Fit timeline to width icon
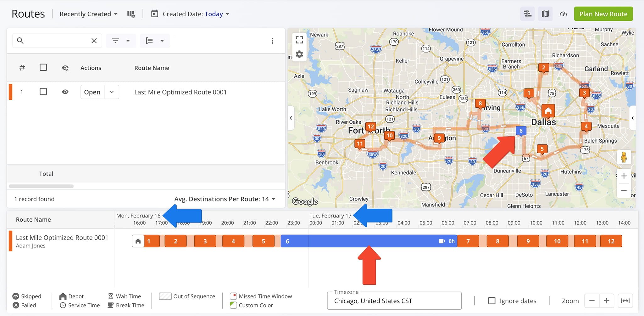644x316 pixels. (625, 301)
